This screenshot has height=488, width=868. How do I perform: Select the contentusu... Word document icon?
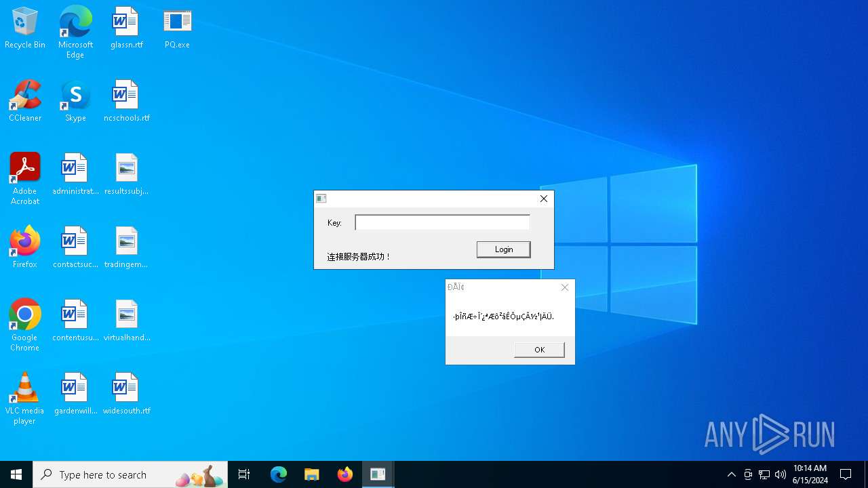pyautogui.click(x=75, y=321)
